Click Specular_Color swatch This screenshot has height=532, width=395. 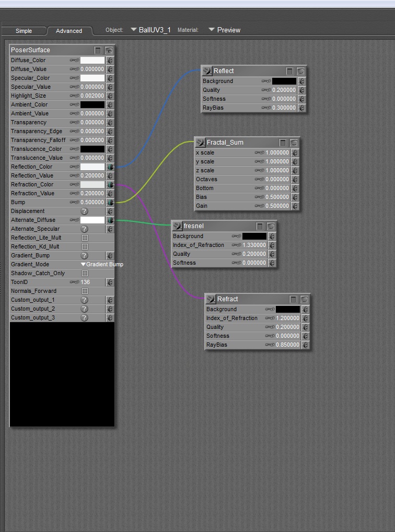(x=92, y=78)
